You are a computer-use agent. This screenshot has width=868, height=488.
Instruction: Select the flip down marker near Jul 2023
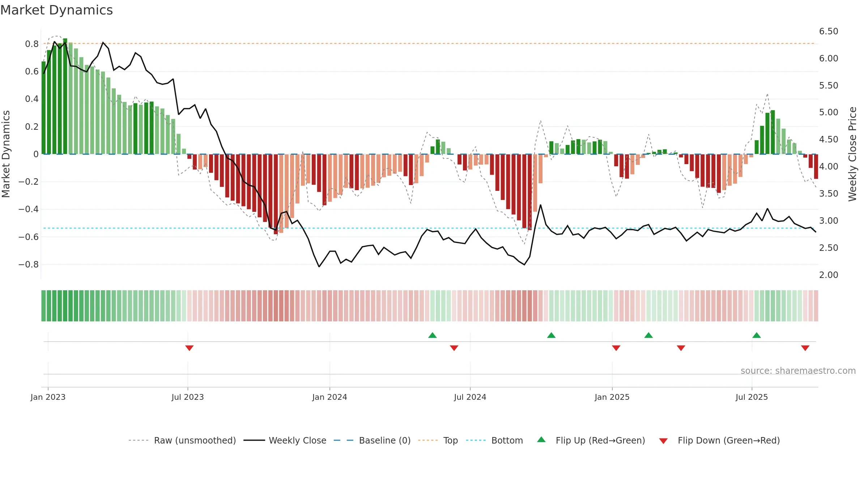coord(189,348)
